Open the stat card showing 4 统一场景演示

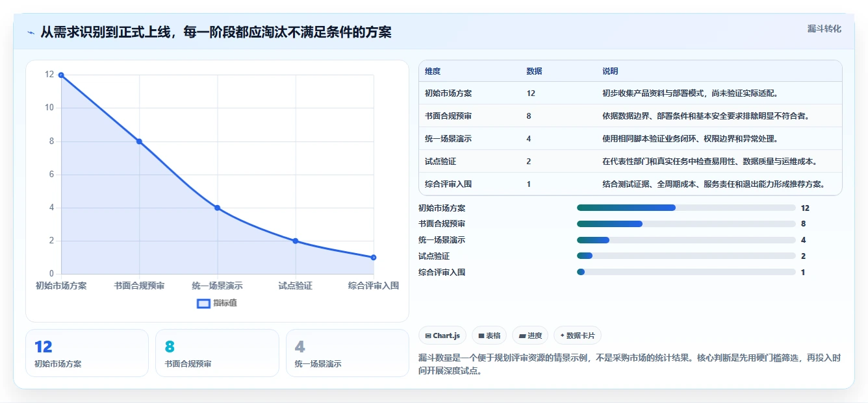348,353
